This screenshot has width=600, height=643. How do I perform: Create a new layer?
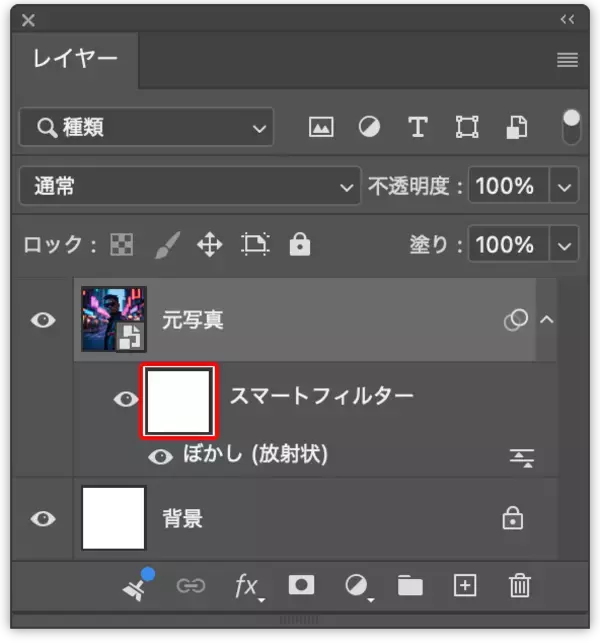click(x=465, y=585)
